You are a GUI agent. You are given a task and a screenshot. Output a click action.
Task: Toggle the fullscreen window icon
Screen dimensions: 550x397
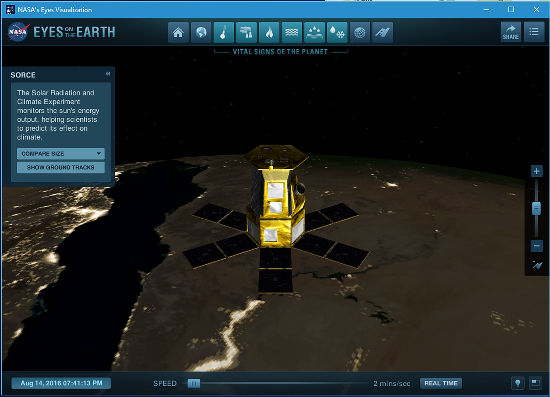(x=535, y=383)
